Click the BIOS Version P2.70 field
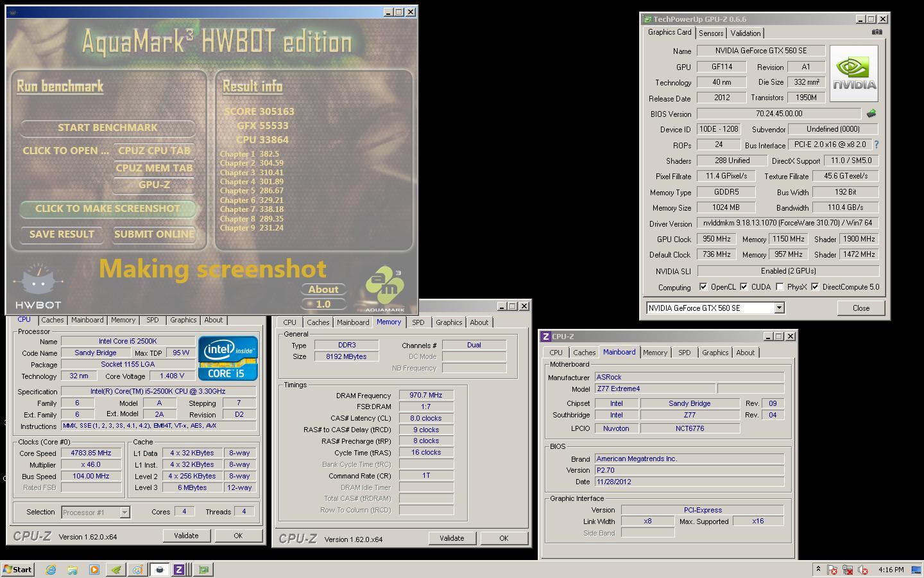Viewport: 924px width, 578px height. pyautogui.click(x=689, y=470)
